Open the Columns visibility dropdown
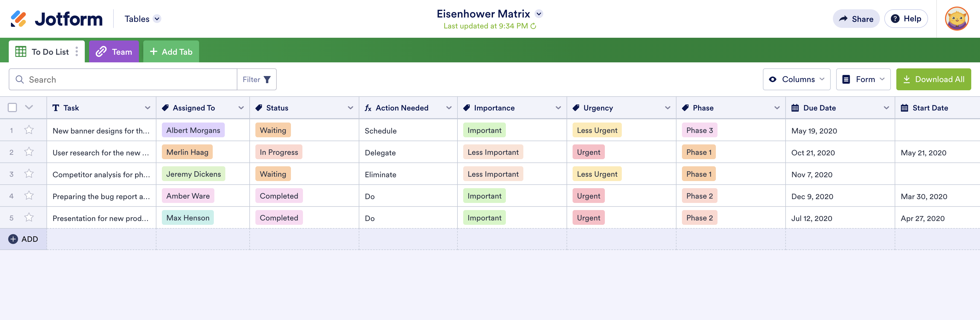This screenshot has width=980, height=320. [x=796, y=80]
